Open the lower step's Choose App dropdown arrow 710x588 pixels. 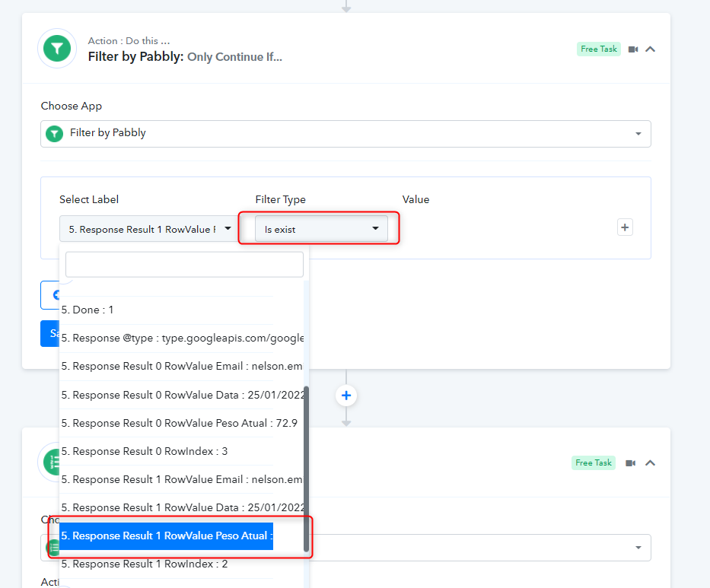[x=638, y=547]
